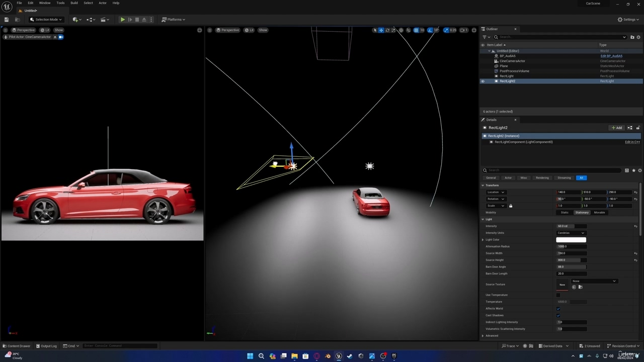Click the Save current level icon
Screen dimensions: 644x362
click(x=7, y=20)
